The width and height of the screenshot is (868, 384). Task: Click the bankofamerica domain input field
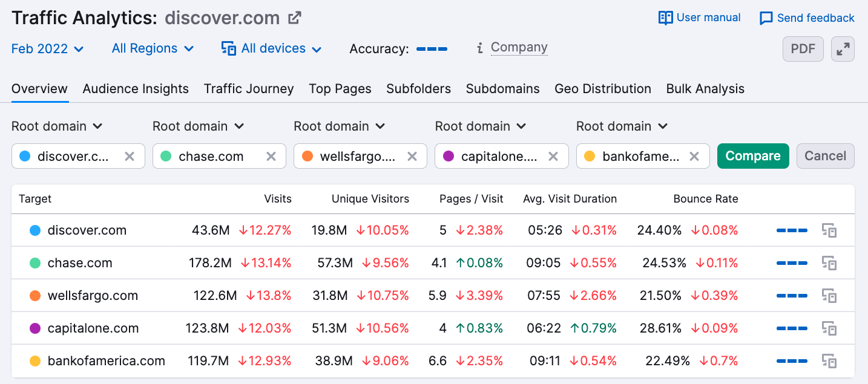click(643, 156)
